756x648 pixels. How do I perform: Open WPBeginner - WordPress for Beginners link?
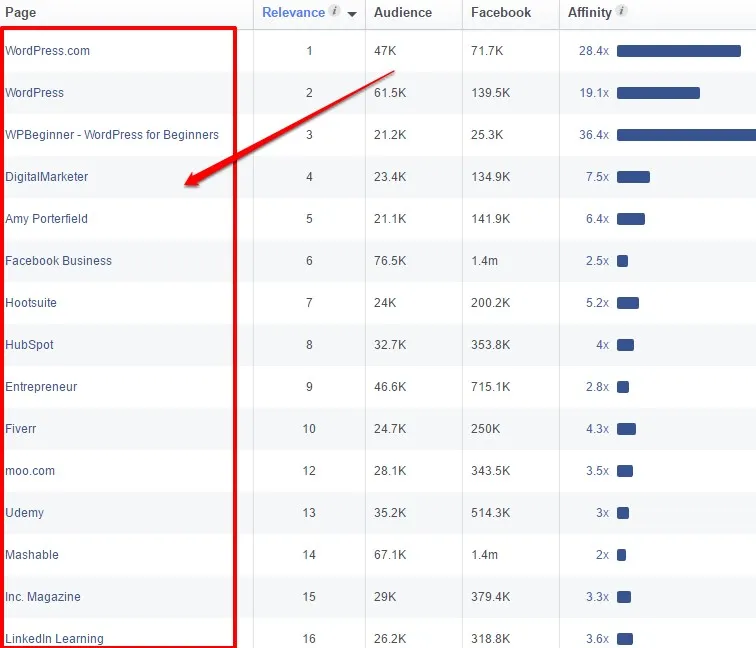[x=112, y=135]
